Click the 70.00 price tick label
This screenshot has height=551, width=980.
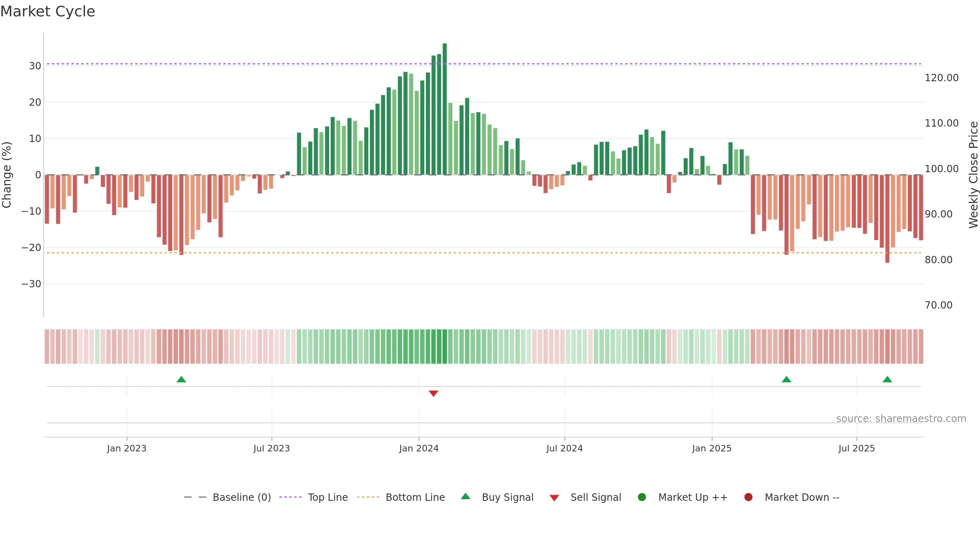coord(938,305)
